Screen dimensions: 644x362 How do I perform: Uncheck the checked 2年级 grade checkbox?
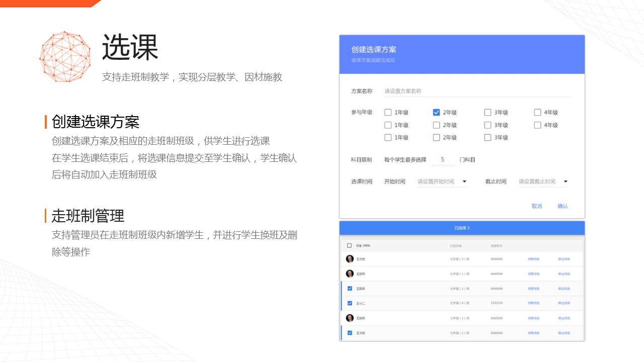pyautogui.click(x=436, y=113)
